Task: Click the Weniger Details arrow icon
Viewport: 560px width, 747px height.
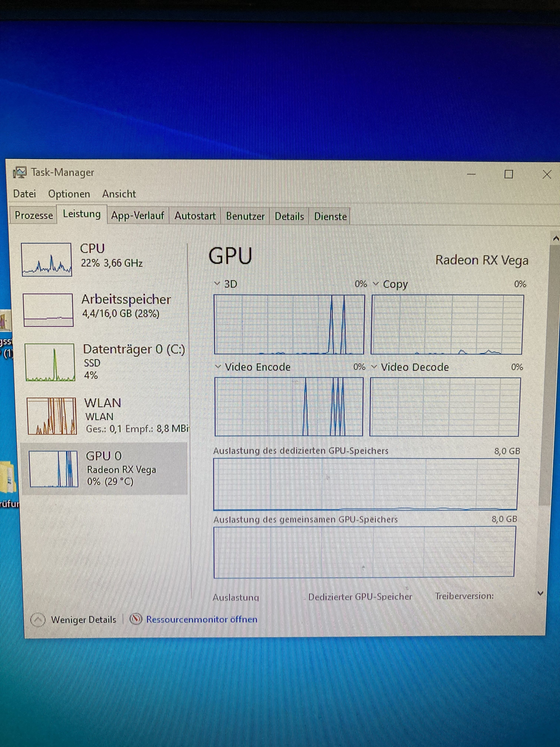Action: coord(37,620)
